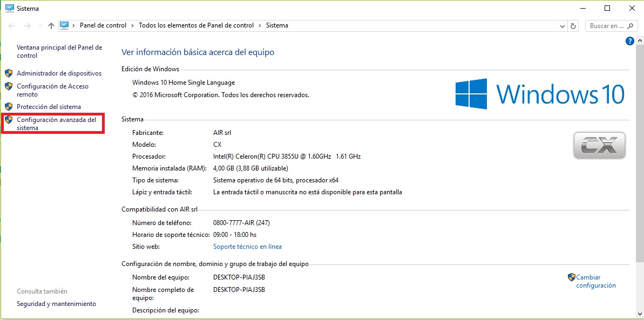
Task: Open 'Configuración avanzada del sistema'
Action: [56, 124]
